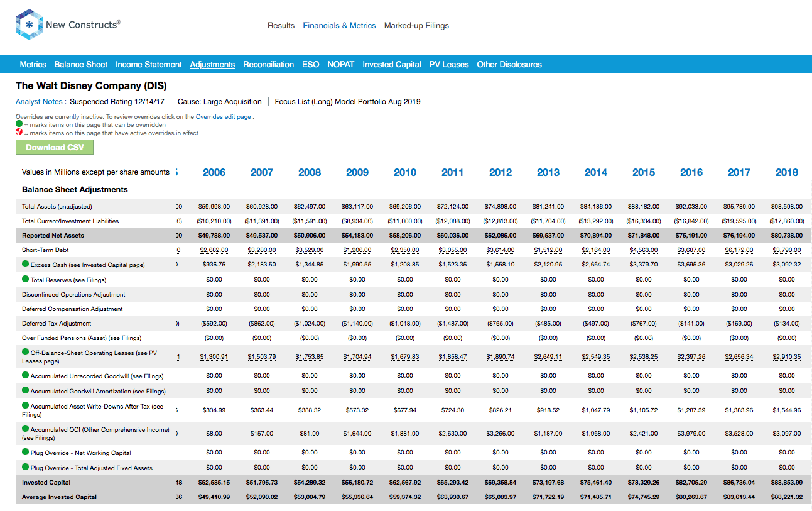The width and height of the screenshot is (812, 511).
Task: Click the 2008 column header
Action: point(310,172)
